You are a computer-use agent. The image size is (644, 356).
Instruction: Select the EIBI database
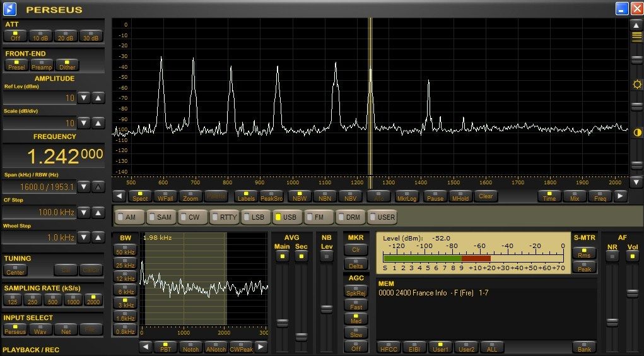(x=414, y=347)
